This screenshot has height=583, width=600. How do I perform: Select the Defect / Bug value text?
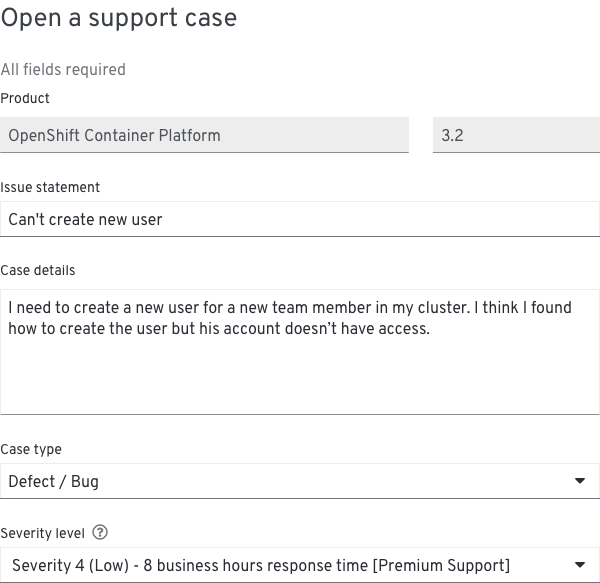pos(54,481)
